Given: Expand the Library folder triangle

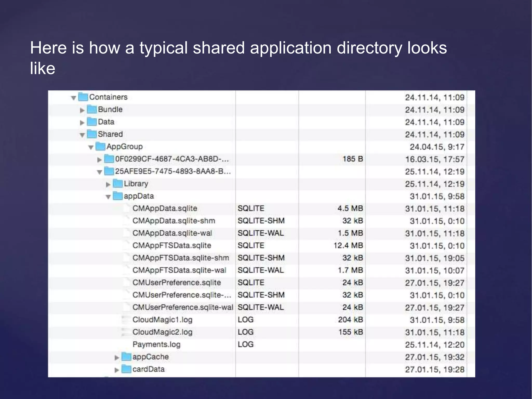Looking at the screenshot, I should pyautogui.click(x=108, y=184).
